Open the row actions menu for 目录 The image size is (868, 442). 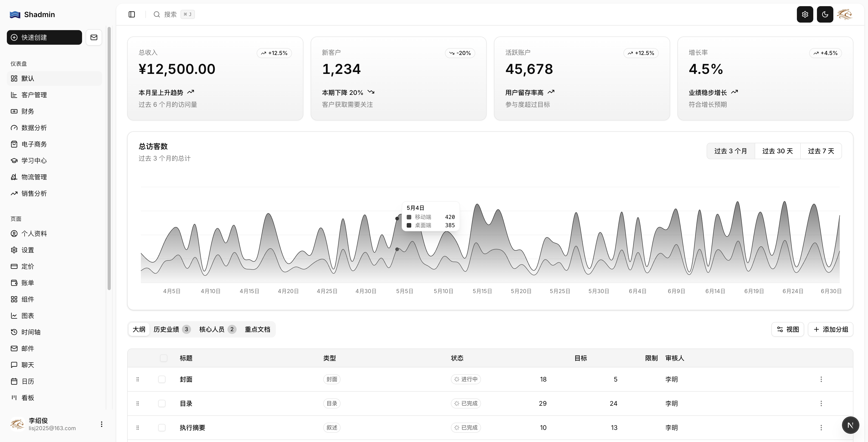[821, 403]
